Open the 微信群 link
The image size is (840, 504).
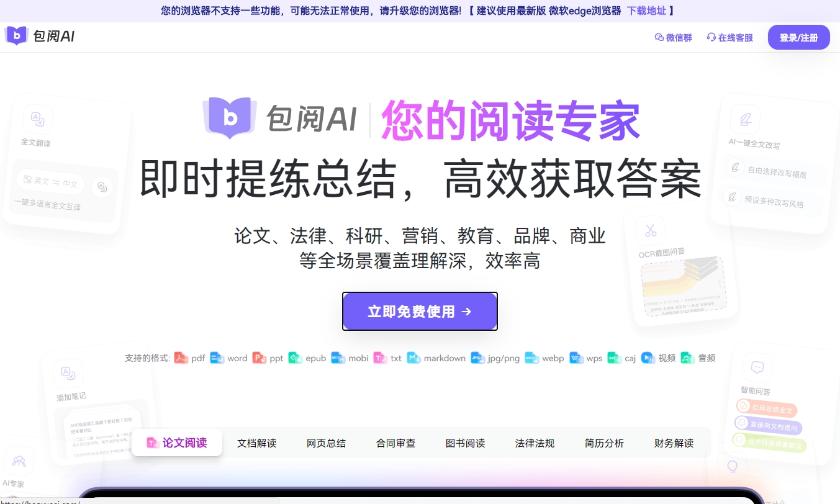[x=674, y=38]
